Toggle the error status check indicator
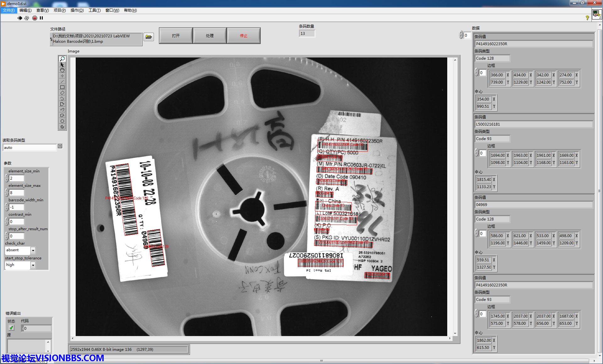Image resolution: width=603 pixels, height=364 pixels. 11,328
